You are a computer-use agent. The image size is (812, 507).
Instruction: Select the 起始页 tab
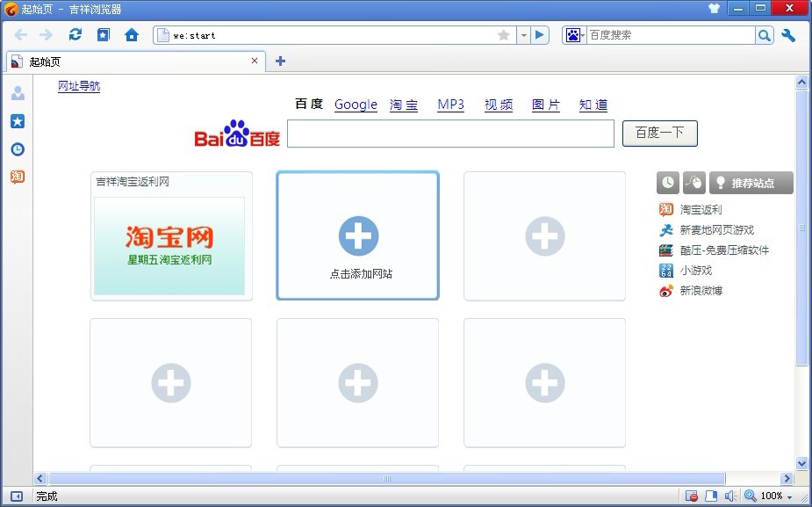(136, 62)
